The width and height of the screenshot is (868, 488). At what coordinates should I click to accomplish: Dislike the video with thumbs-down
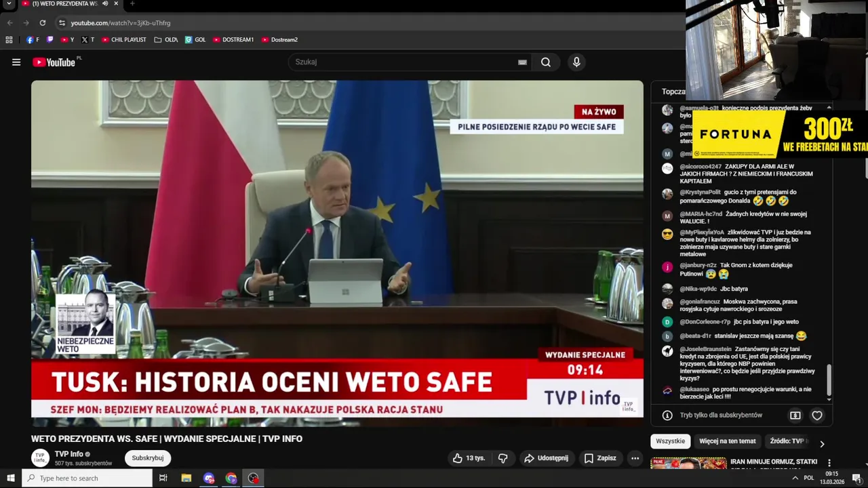click(502, 458)
